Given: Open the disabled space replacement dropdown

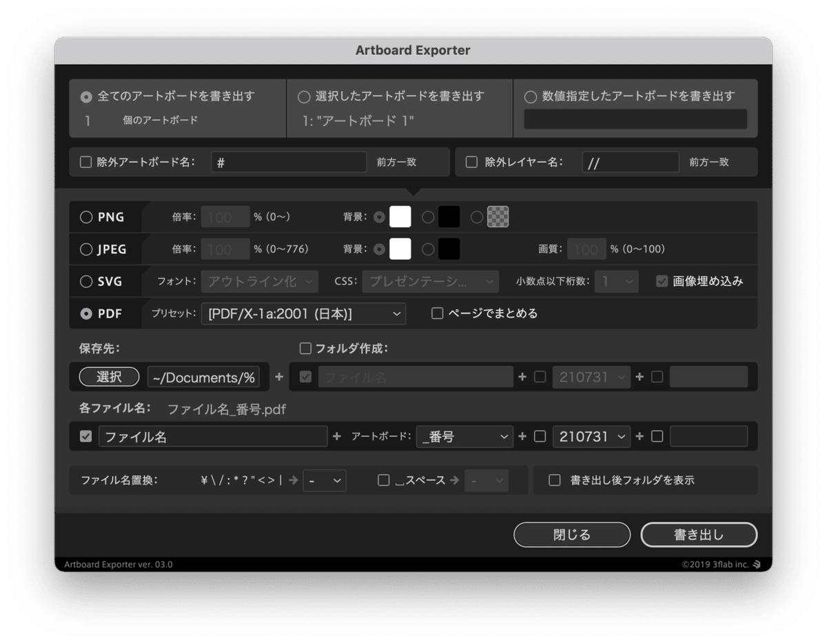Looking at the screenshot, I should (487, 481).
